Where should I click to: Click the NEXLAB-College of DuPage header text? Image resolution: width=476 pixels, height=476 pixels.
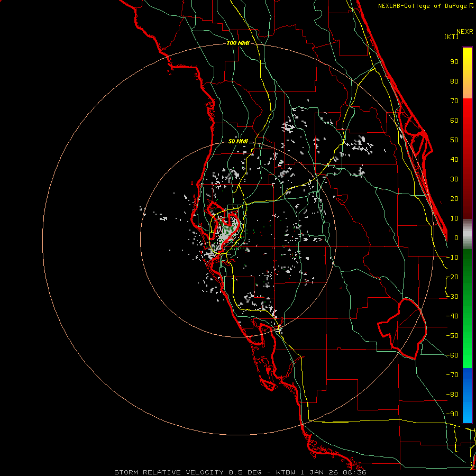click(x=425, y=6)
